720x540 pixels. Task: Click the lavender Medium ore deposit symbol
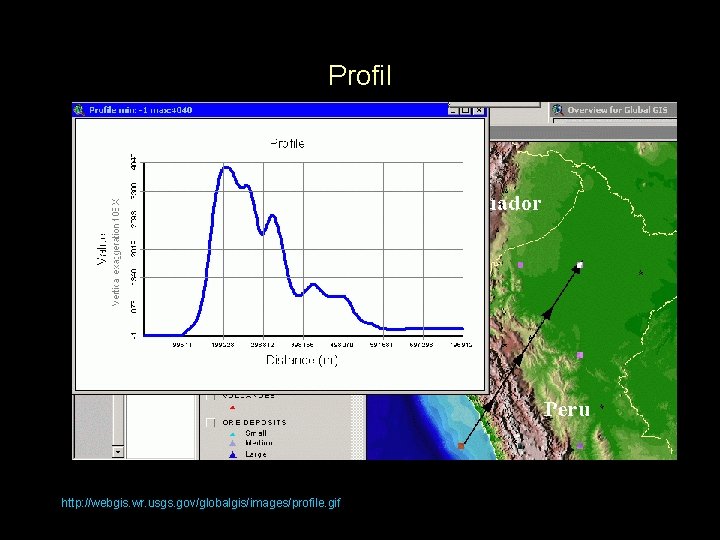(x=232, y=443)
